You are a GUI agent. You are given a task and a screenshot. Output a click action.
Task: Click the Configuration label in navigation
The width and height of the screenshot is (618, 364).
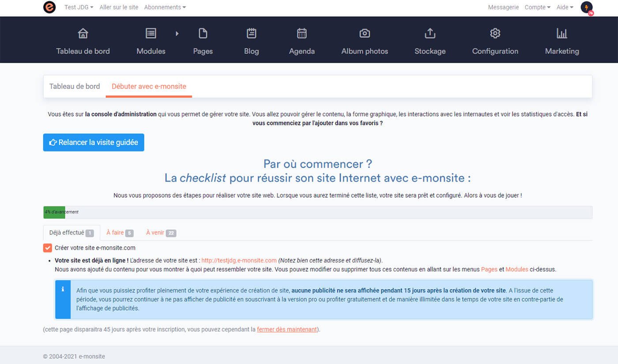pyautogui.click(x=495, y=51)
